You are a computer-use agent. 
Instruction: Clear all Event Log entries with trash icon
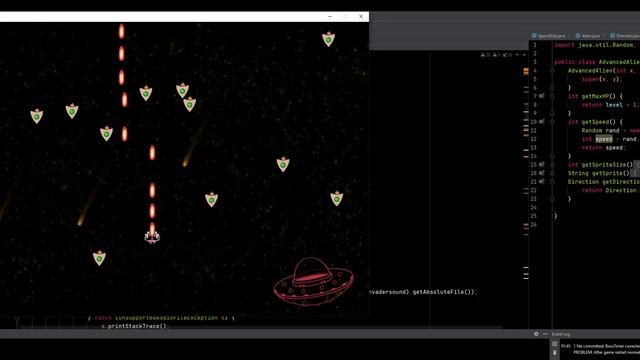[554, 352]
